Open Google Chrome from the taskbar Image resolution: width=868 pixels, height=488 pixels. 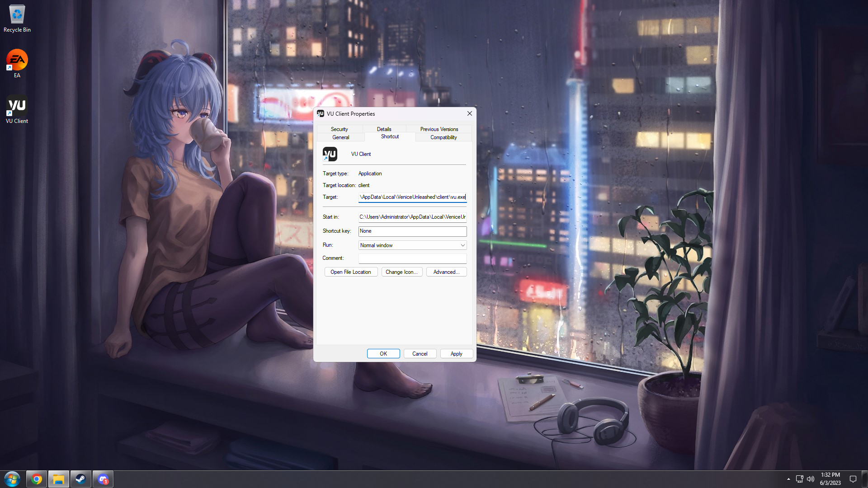37,479
